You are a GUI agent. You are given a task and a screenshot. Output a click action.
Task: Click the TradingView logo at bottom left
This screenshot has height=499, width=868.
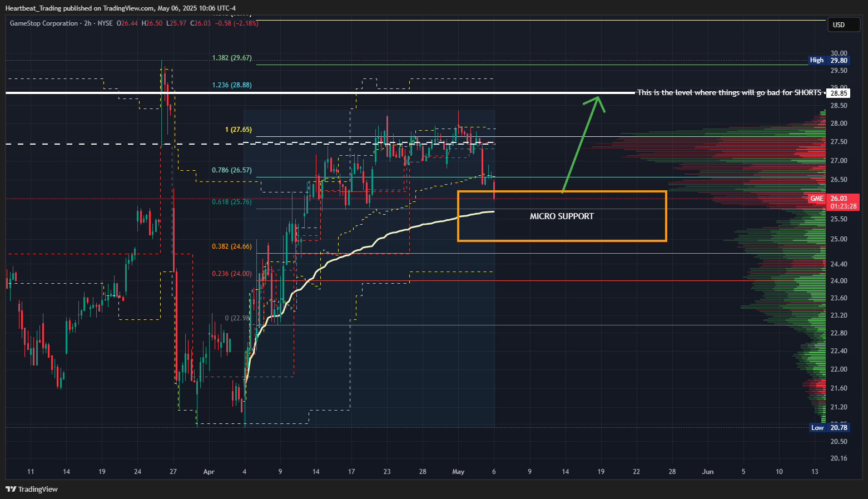click(x=32, y=489)
